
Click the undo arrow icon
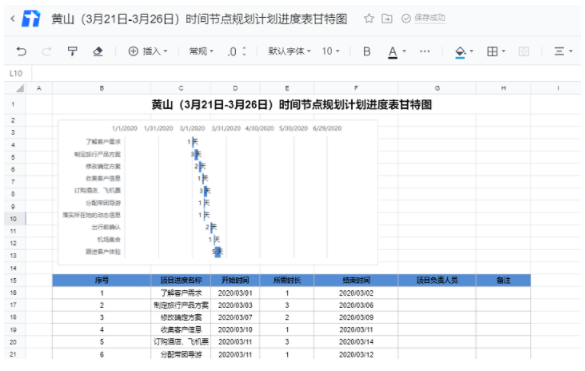[21, 51]
